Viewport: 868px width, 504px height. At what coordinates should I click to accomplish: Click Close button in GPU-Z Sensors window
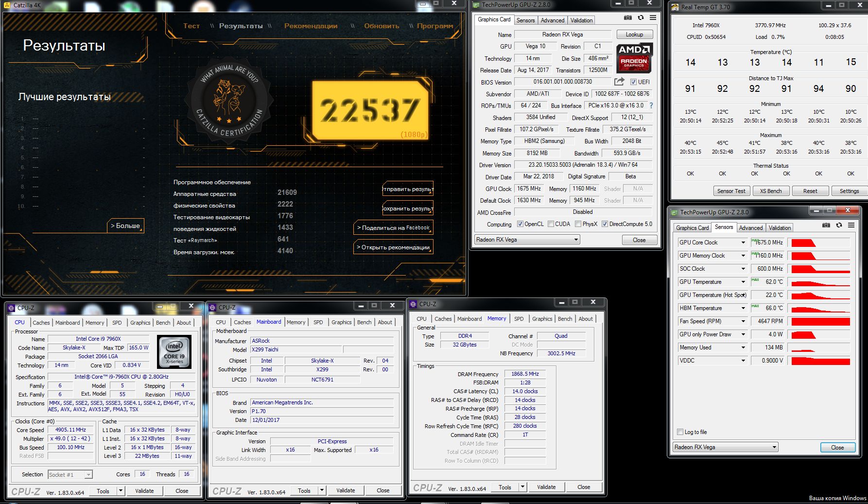click(837, 447)
